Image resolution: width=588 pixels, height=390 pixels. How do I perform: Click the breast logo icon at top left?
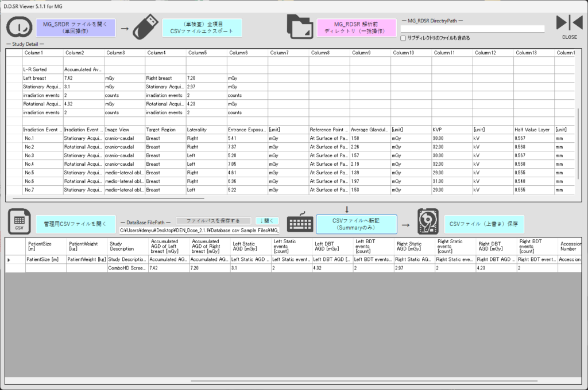18,28
